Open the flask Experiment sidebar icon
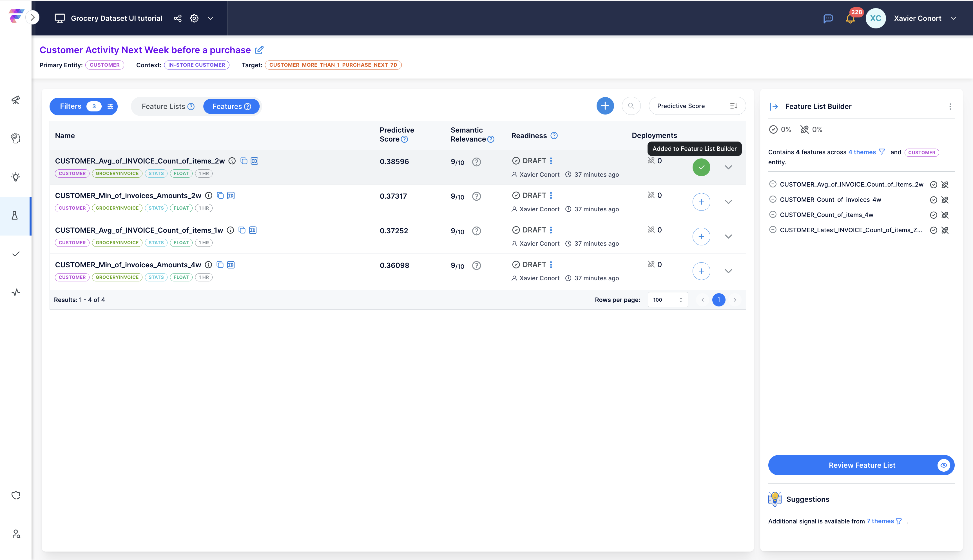Screen dimensions: 973x560 [15, 216]
